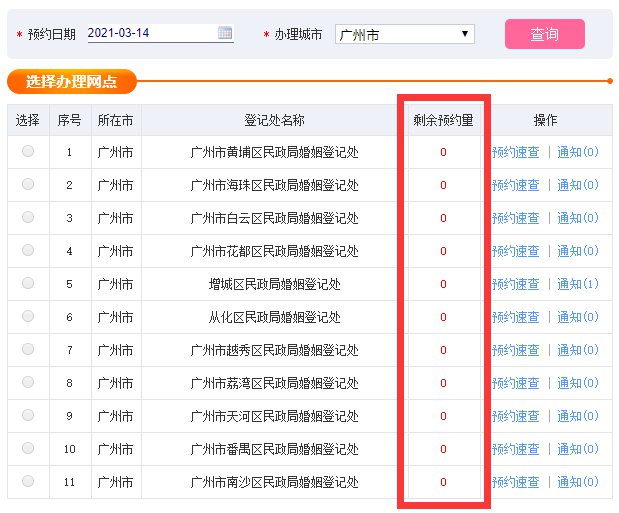Click the 广州市南沙区民政局婚姻登记处 name cell
619x513 pixels.
[274, 482]
